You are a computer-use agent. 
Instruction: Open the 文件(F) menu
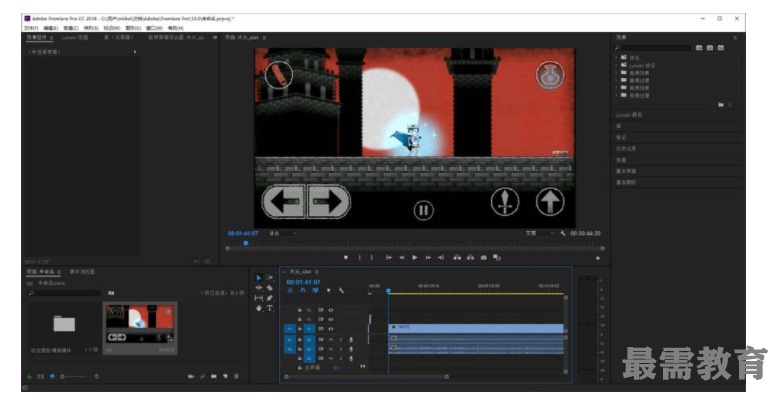coord(31,28)
